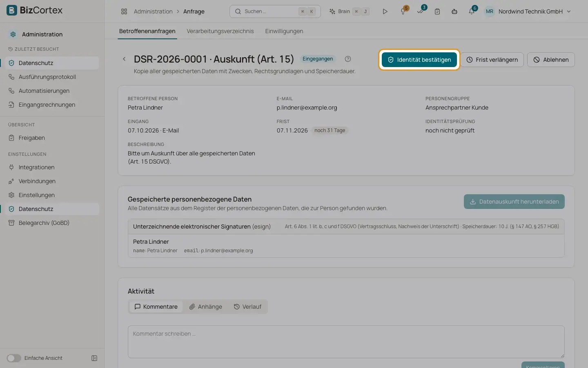Click the help question mark icon next to Eingegangen
The height and width of the screenshot is (368, 588).
tap(348, 59)
